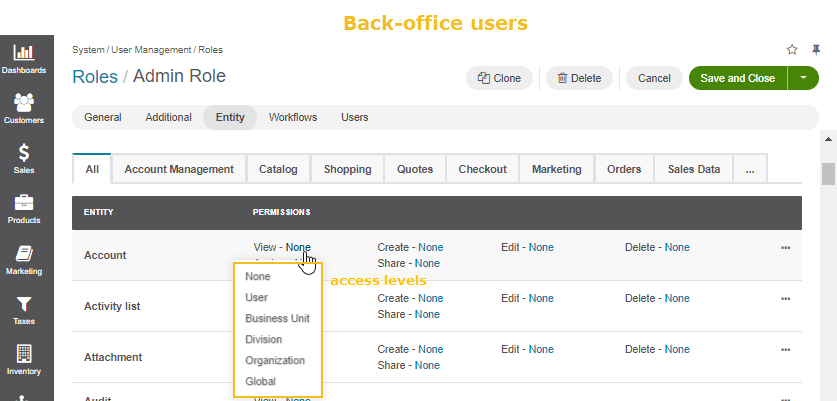Image resolution: width=837 pixels, height=401 pixels.
Task: Click the vertical scrollbar up arrow
Action: coord(828,139)
